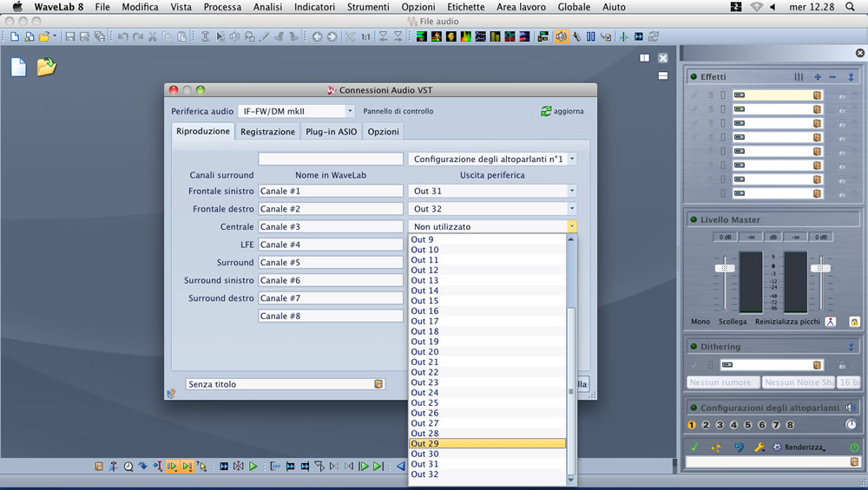Click the Canale #3 name field

coord(331,226)
